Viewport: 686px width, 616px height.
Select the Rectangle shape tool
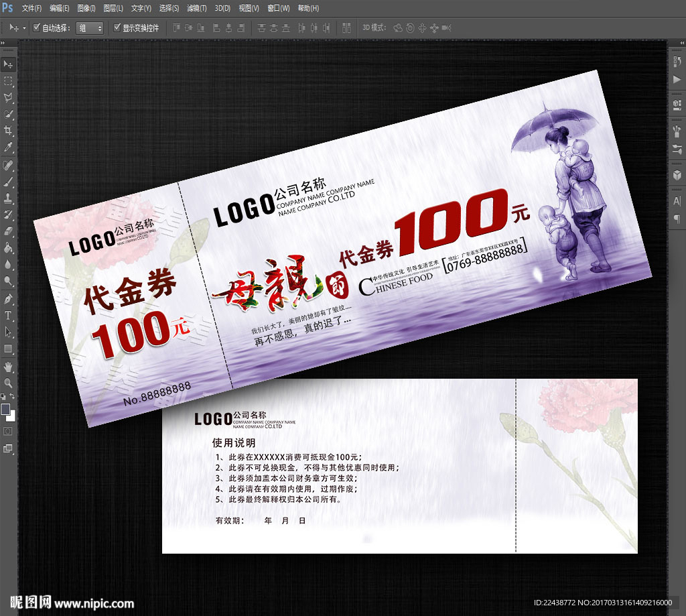(x=8, y=349)
